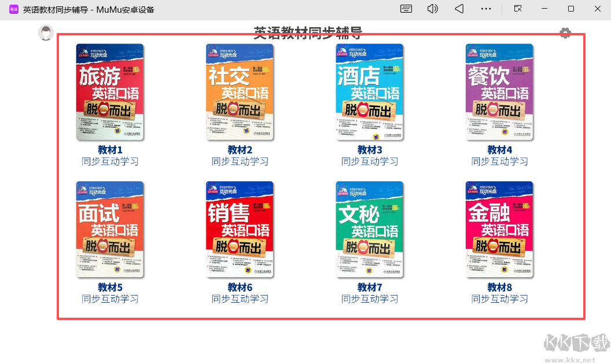This screenshot has width=611, height=364.
Task: Maximize the MuMu emulator window
Action: [571, 9]
